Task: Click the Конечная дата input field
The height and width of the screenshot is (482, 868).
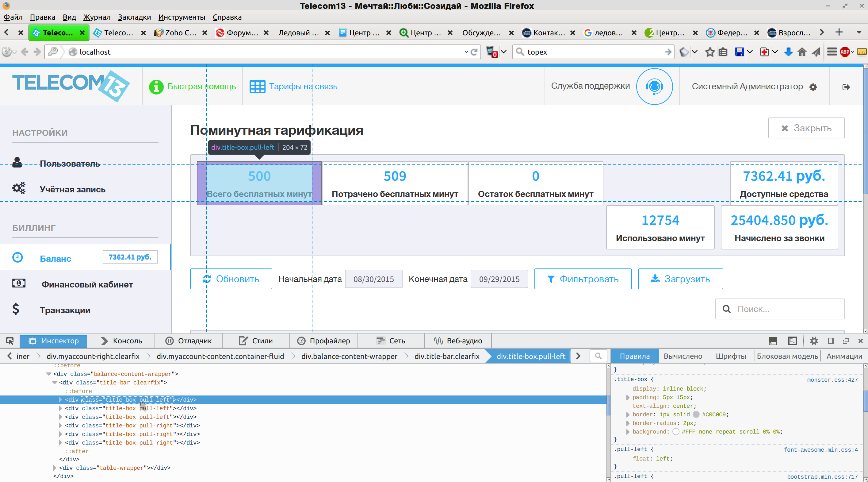Action: click(x=499, y=279)
